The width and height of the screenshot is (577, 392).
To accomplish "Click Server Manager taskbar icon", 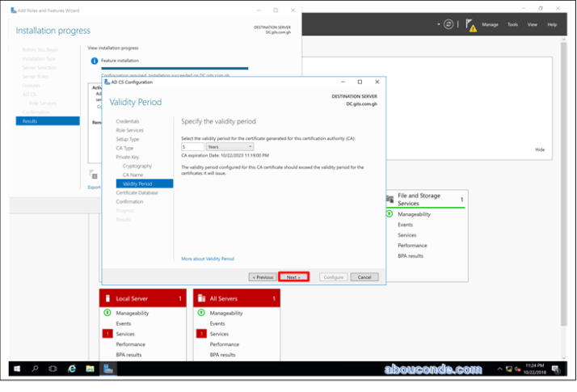I will 108,369.
